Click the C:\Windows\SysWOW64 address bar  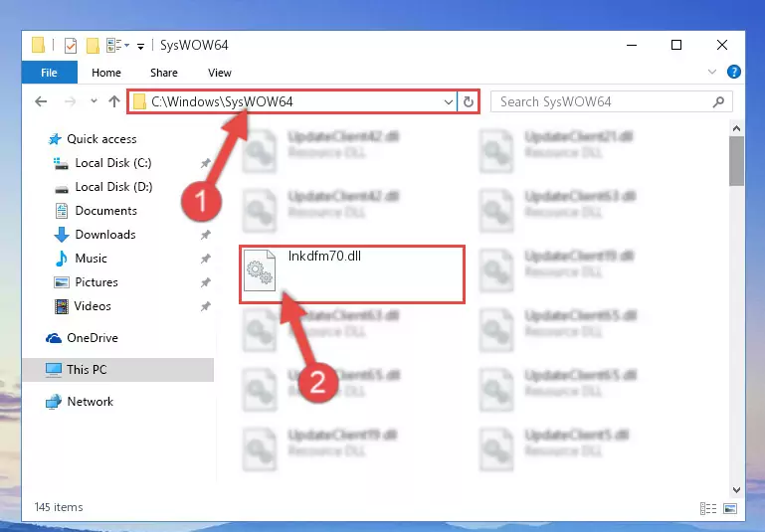coord(292,101)
